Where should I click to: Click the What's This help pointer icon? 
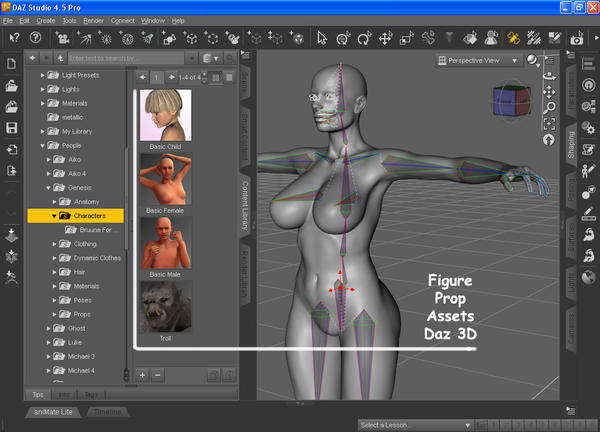tap(14, 37)
